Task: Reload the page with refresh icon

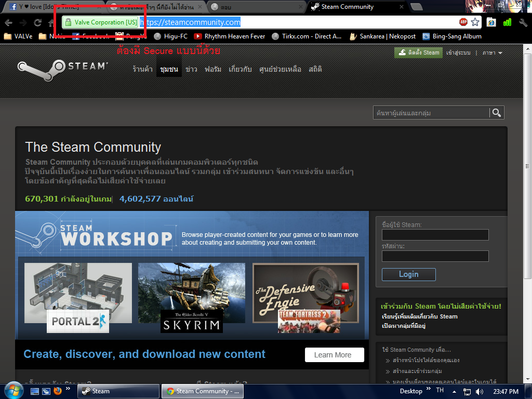Action: point(37,23)
